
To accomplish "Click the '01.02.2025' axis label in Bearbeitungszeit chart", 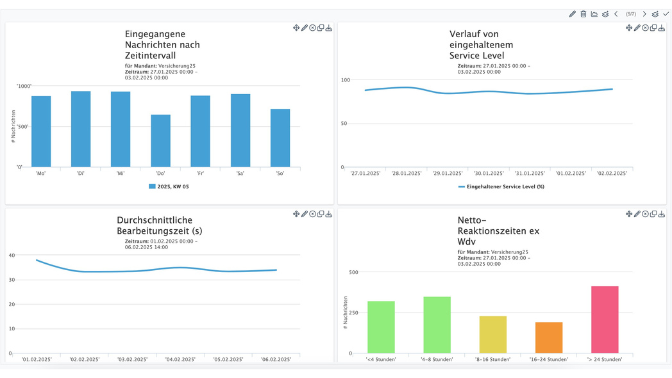I will click(37, 360).
